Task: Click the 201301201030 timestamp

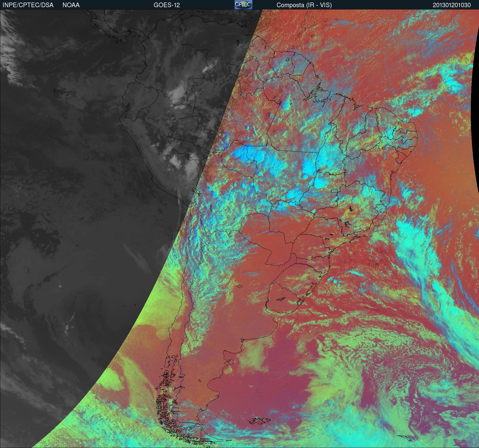Action: point(452,5)
